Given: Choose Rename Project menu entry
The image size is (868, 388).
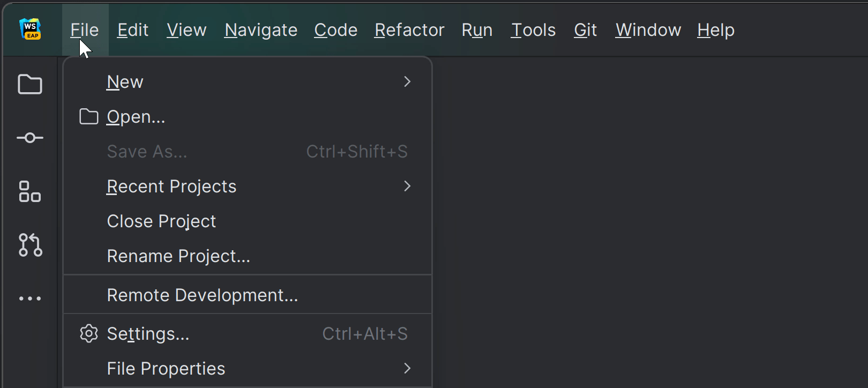Looking at the screenshot, I should click(178, 256).
